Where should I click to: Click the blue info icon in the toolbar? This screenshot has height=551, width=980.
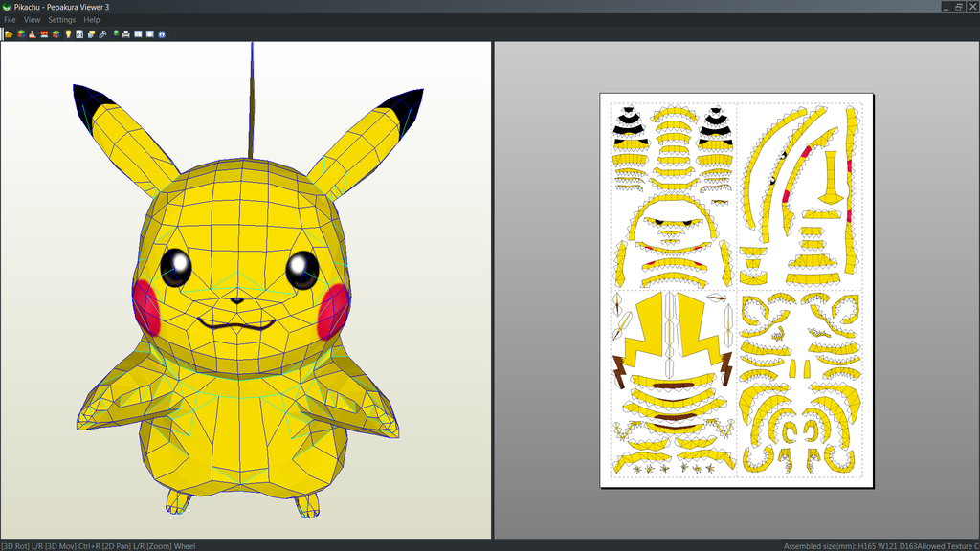tap(162, 34)
